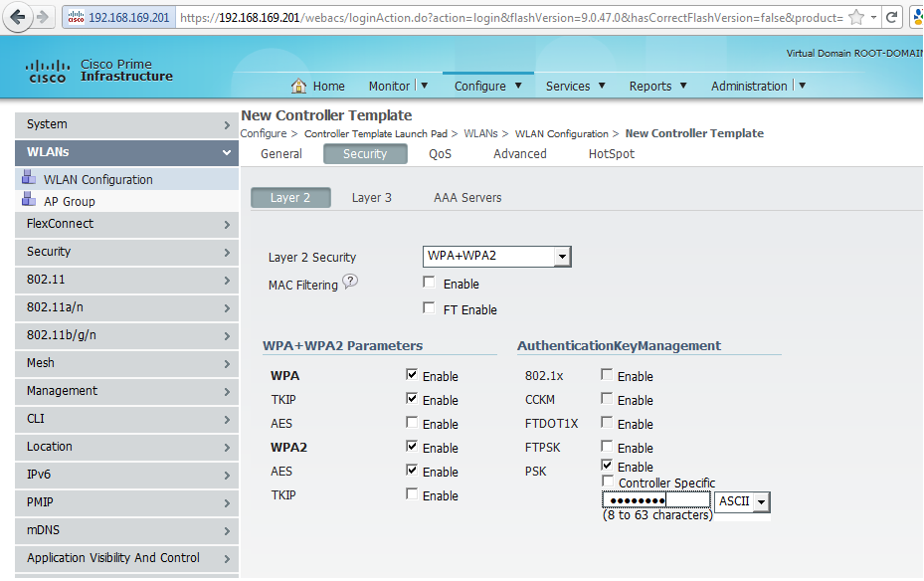
Task: Expand the 802.11 sidebar section
Action: [x=126, y=280]
